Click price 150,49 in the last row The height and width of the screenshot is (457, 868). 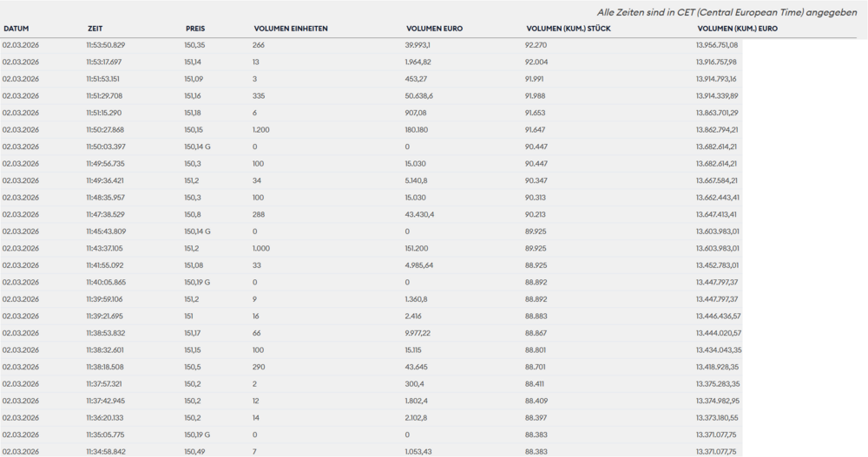(x=194, y=452)
